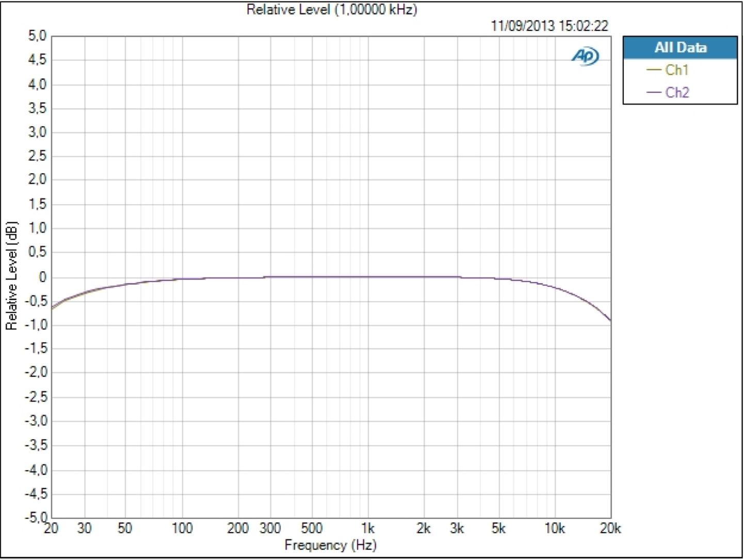
Task: Click the timestamp 11/09/2013 15:02:22
Action: click(x=549, y=26)
